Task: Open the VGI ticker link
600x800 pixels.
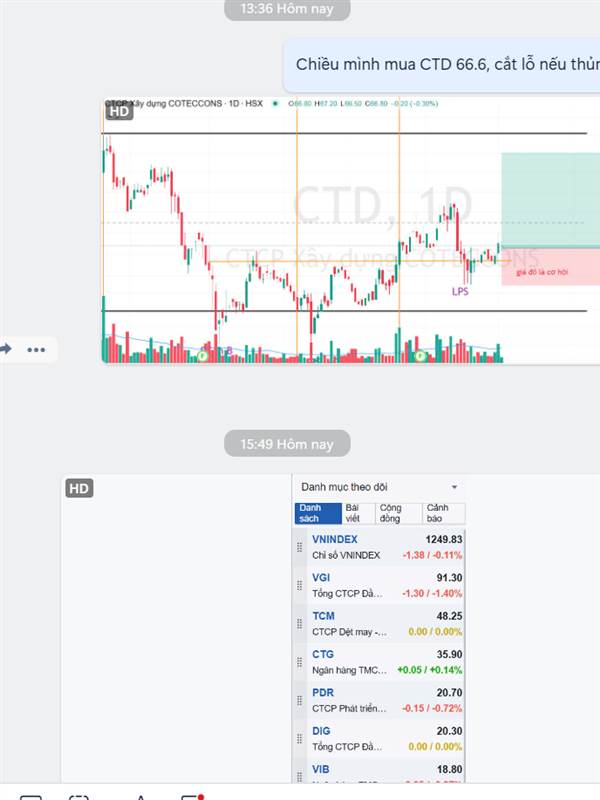Action: [x=321, y=578]
